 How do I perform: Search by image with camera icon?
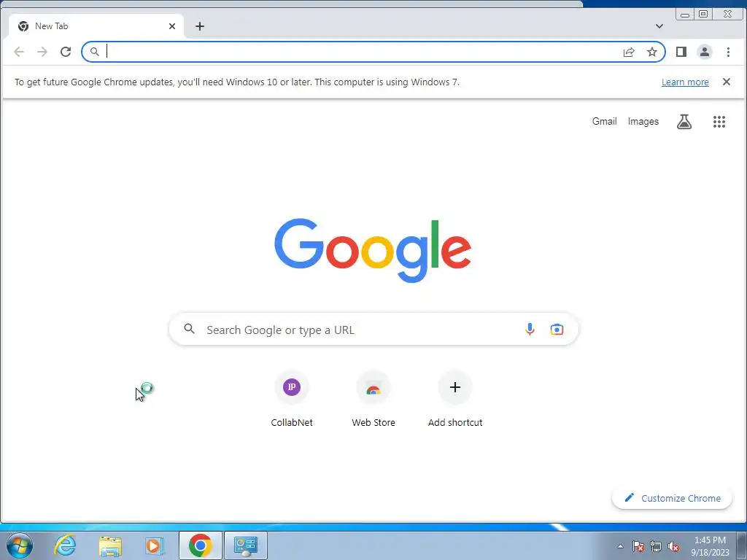click(557, 329)
